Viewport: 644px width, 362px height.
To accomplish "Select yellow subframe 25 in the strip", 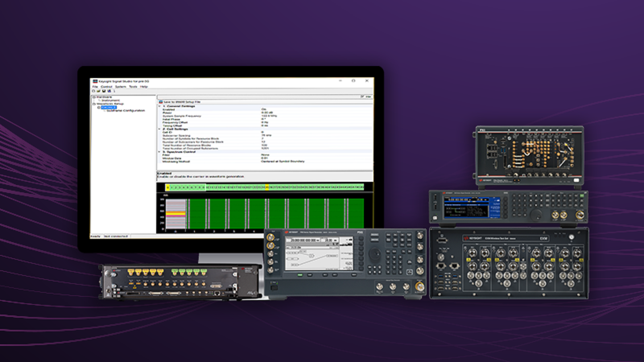I will (267, 187).
